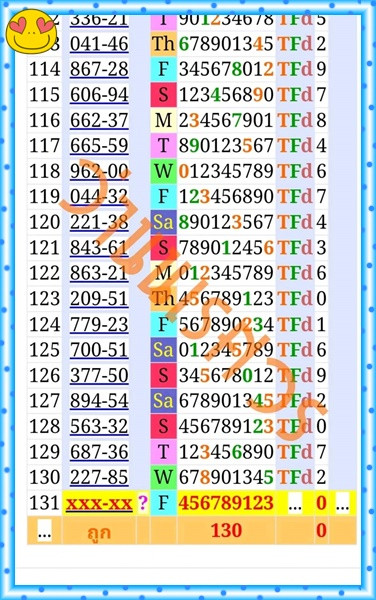This screenshot has width=376, height=600.
Task: Select the orange Th cell in row 123
Action: (x=163, y=299)
